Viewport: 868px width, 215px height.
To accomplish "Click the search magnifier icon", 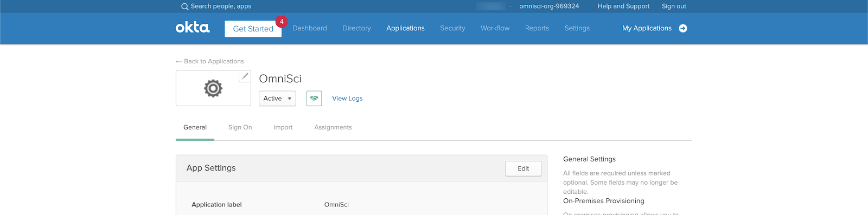I will tap(185, 6).
